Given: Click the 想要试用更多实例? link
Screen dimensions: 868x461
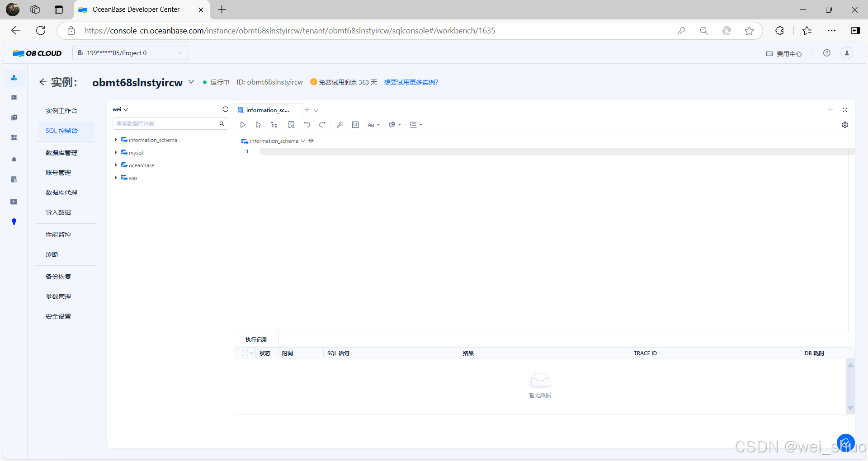Looking at the screenshot, I should tap(411, 82).
